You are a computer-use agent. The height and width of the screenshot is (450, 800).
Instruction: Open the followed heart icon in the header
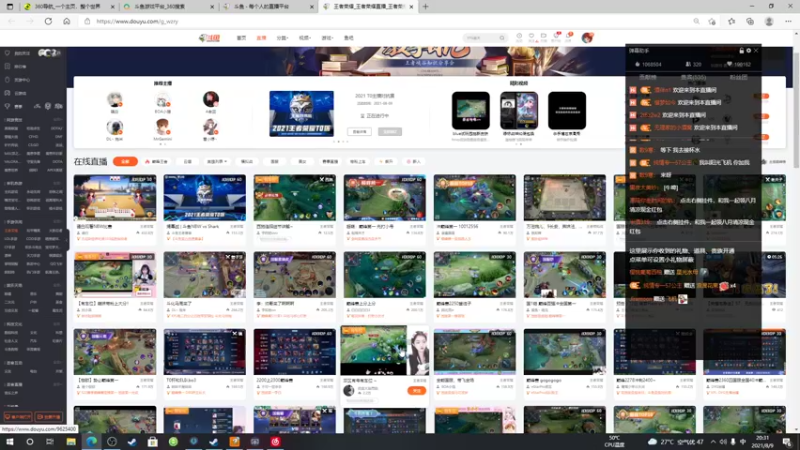pyautogui.click(x=531, y=37)
